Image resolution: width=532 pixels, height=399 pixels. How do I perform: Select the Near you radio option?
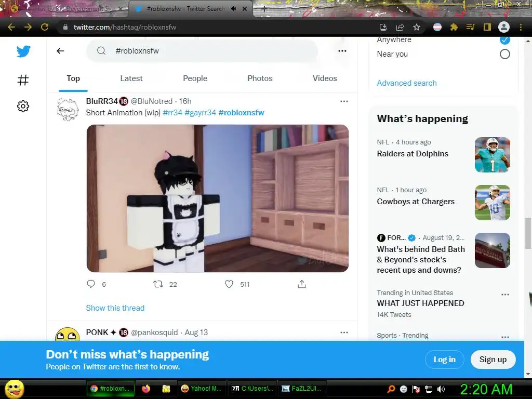pyautogui.click(x=504, y=54)
